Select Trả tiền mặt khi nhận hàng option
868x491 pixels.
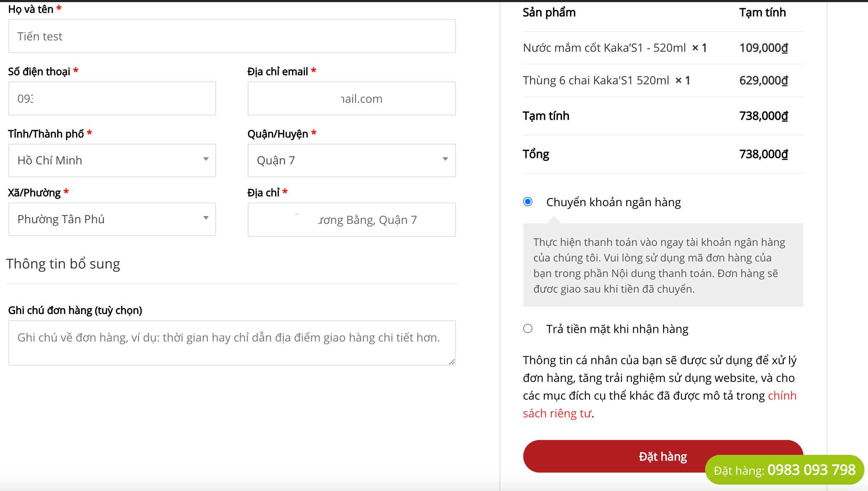[x=528, y=329]
